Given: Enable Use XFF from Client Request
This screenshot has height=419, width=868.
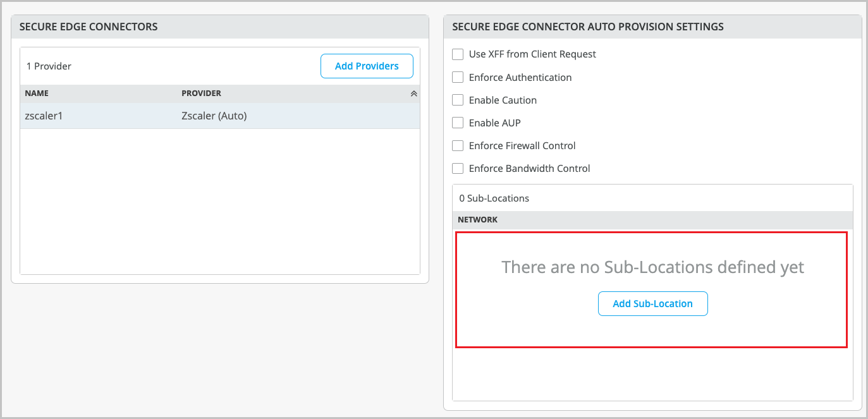Looking at the screenshot, I should point(458,54).
